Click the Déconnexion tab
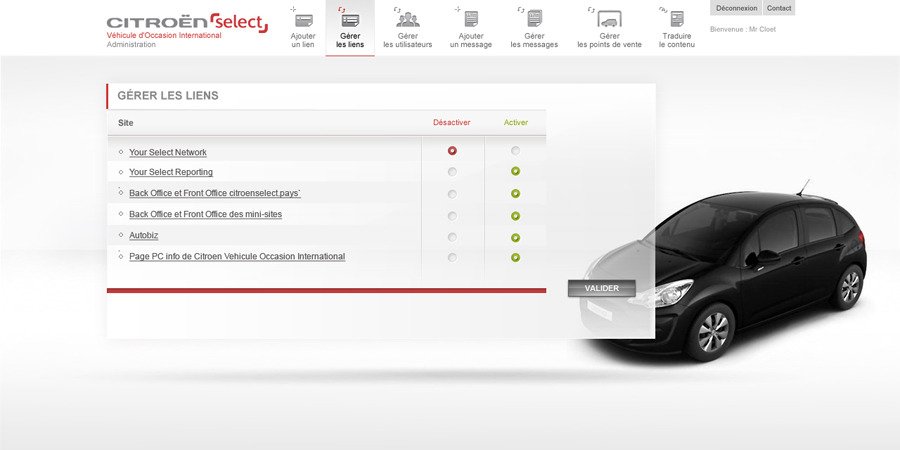This screenshot has height=450, width=900. click(736, 8)
